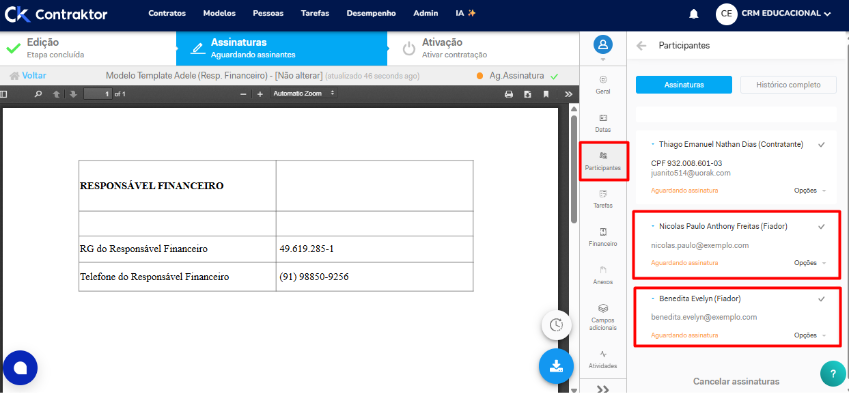This screenshot has width=849, height=393.
Task: Print the PDF document
Action: tap(509, 94)
